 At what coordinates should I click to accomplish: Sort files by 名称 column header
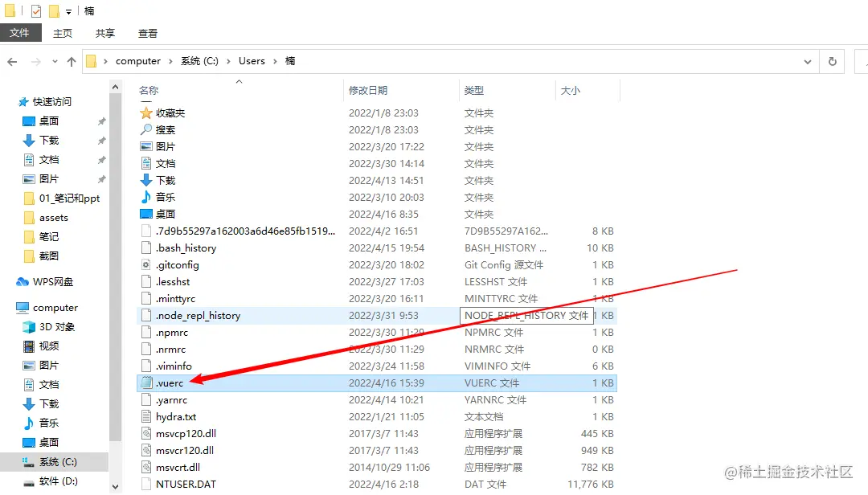click(x=149, y=90)
